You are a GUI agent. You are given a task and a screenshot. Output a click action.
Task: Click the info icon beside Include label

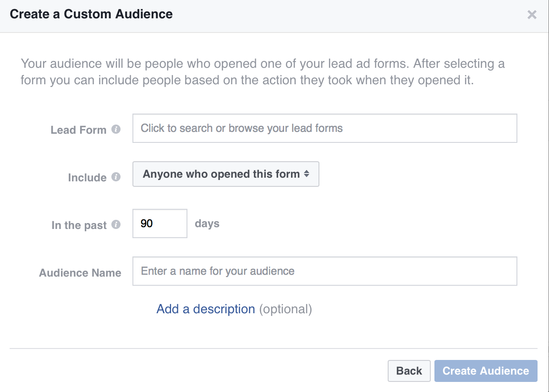click(x=116, y=177)
